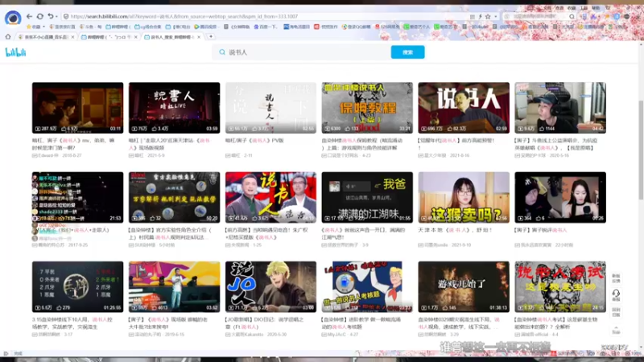Open the 收藏 favorites star on bookmarks bar

[29, 27]
